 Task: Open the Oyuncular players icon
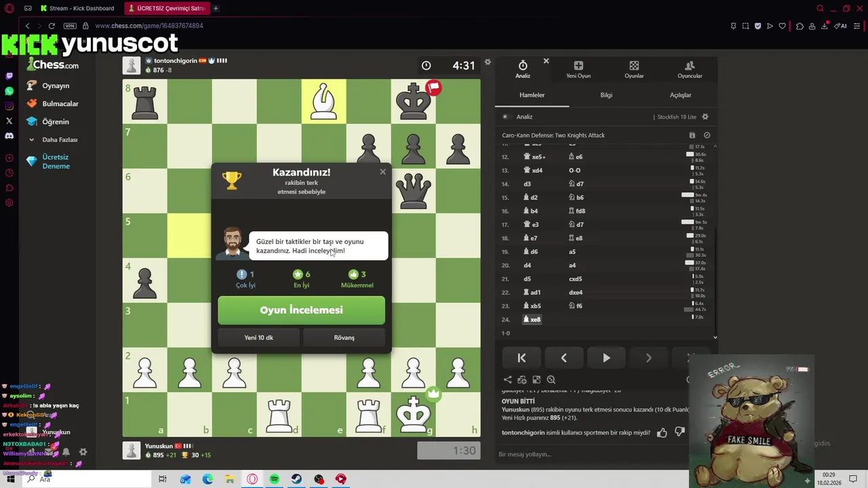(690, 66)
